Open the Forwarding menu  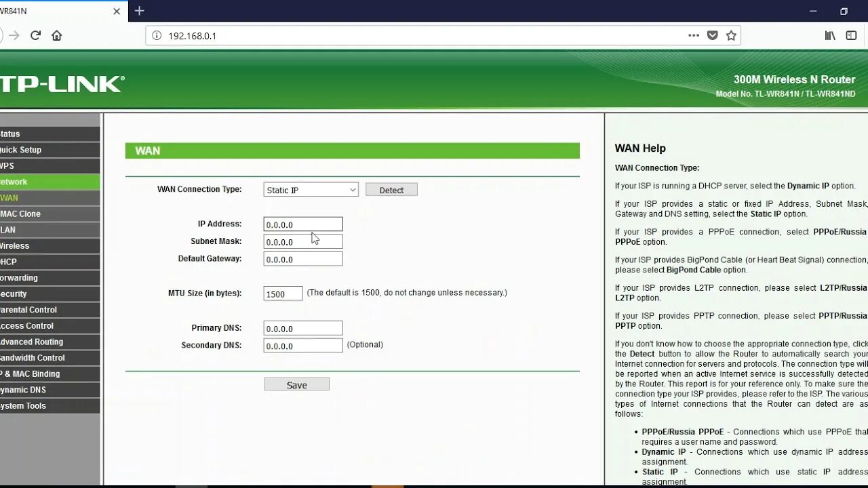50,278
